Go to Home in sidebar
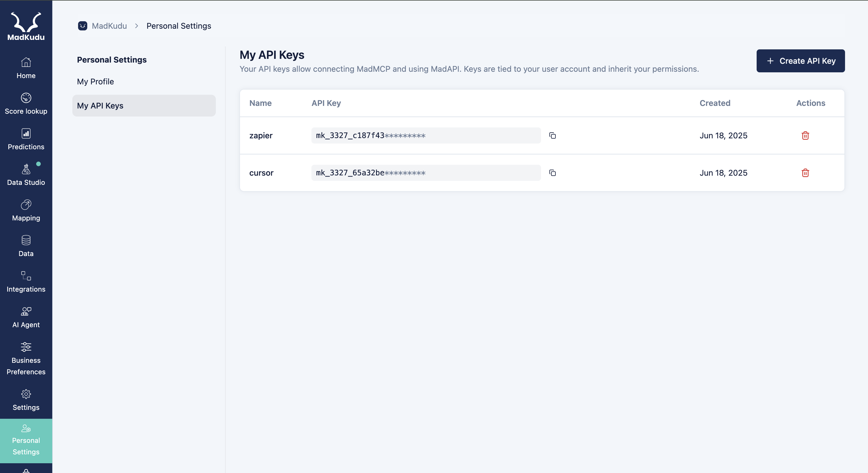Screen dimensions: 868x473 (26, 68)
